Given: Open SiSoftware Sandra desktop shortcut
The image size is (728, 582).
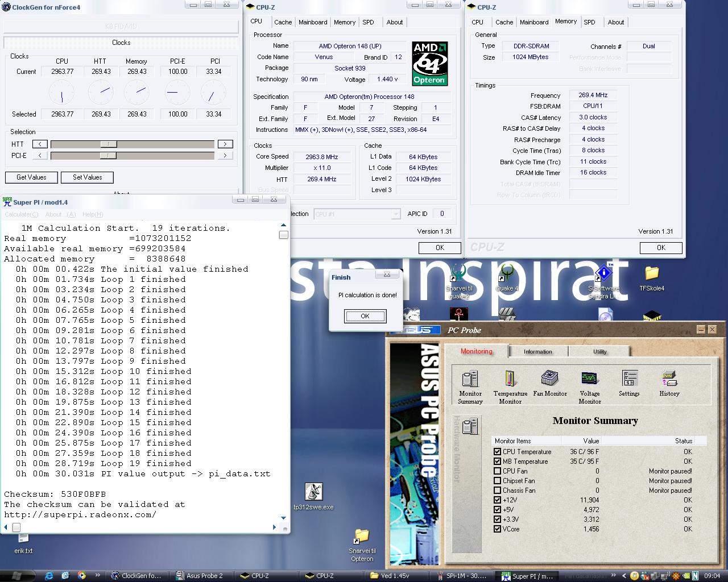Looking at the screenshot, I should 603,281.
